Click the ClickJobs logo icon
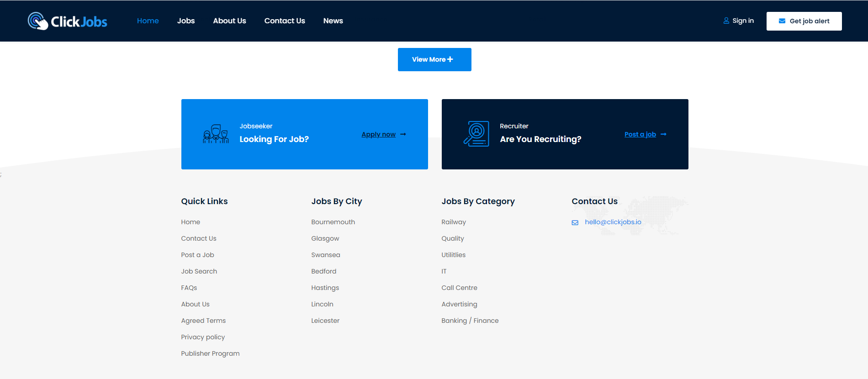The height and width of the screenshot is (379, 868). [x=37, y=21]
